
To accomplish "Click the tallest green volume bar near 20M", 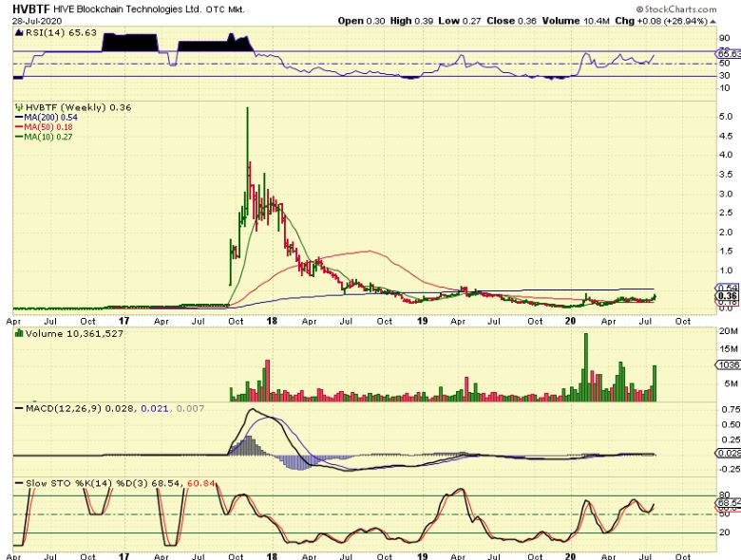I will (x=586, y=367).
